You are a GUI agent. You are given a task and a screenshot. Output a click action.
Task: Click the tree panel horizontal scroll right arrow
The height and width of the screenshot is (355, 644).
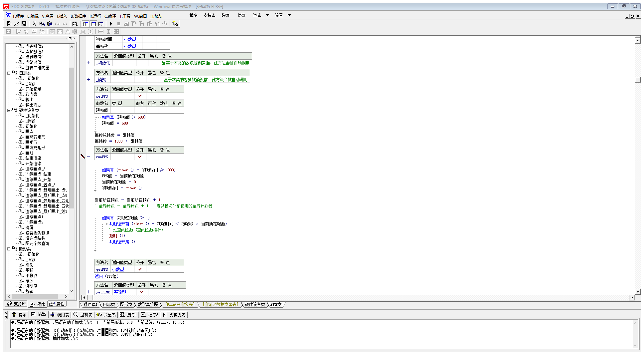66,296
